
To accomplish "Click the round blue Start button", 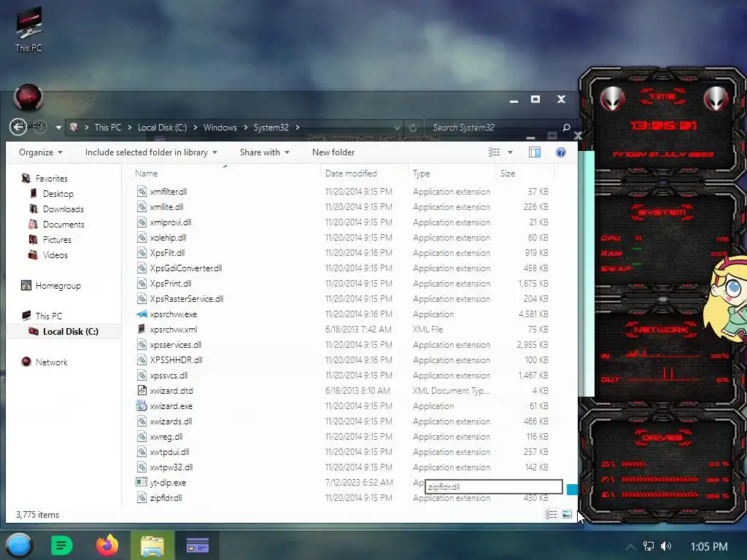I will pyautogui.click(x=19, y=545).
